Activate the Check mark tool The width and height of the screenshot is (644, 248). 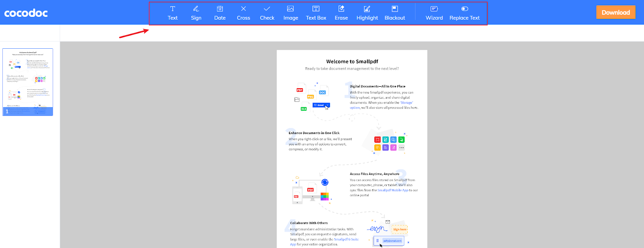pyautogui.click(x=267, y=13)
